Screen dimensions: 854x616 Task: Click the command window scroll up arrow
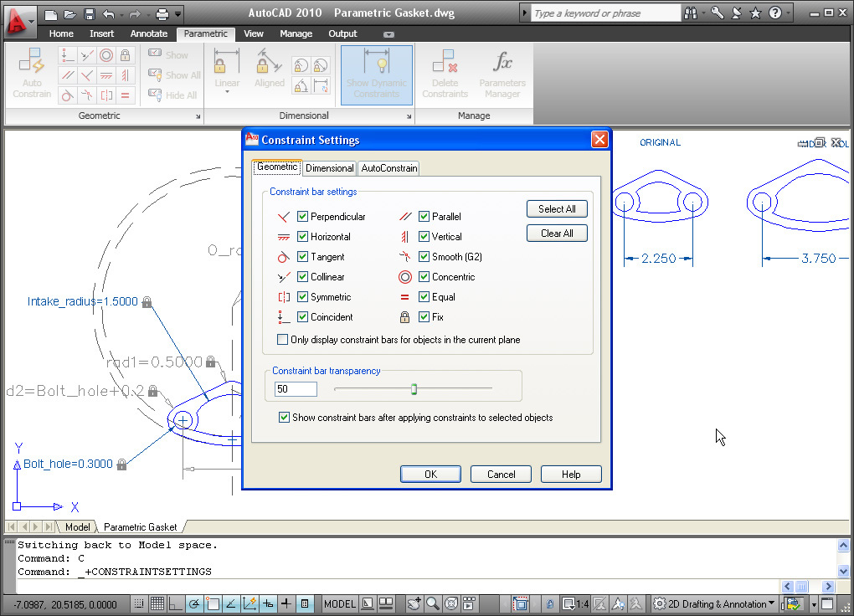pyautogui.click(x=843, y=545)
